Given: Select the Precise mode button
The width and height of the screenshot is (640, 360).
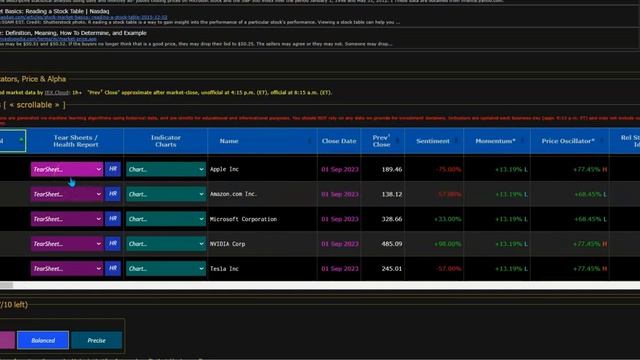Looking at the screenshot, I should 96,340.
